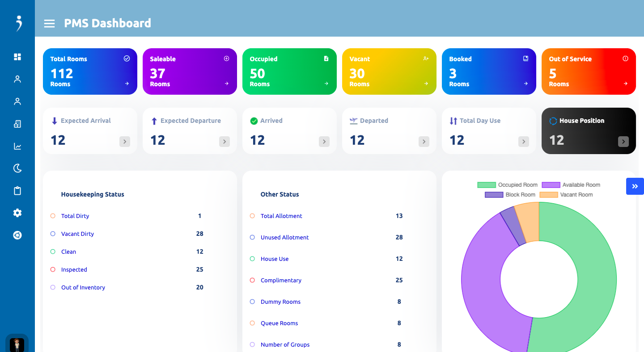
Task: Open the dashboard grid icon in sidebar
Action: point(17,57)
